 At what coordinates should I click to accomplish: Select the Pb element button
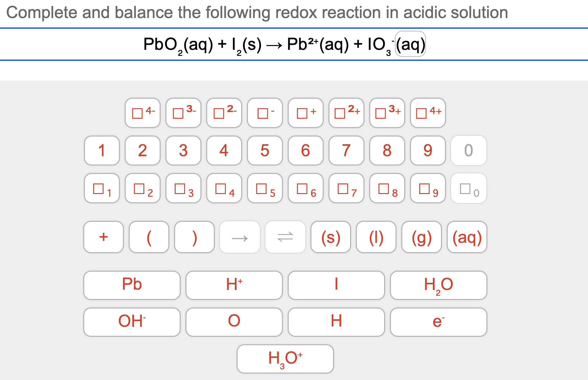pos(132,285)
